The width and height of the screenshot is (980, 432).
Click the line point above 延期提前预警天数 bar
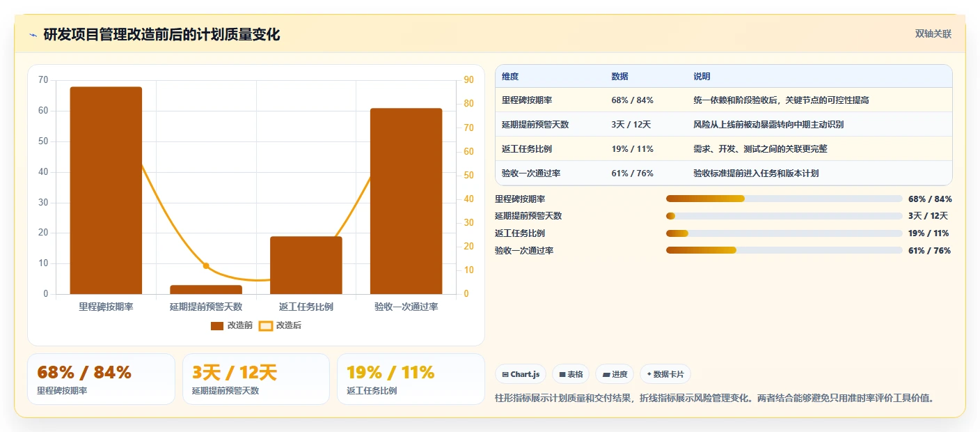pyautogui.click(x=206, y=265)
